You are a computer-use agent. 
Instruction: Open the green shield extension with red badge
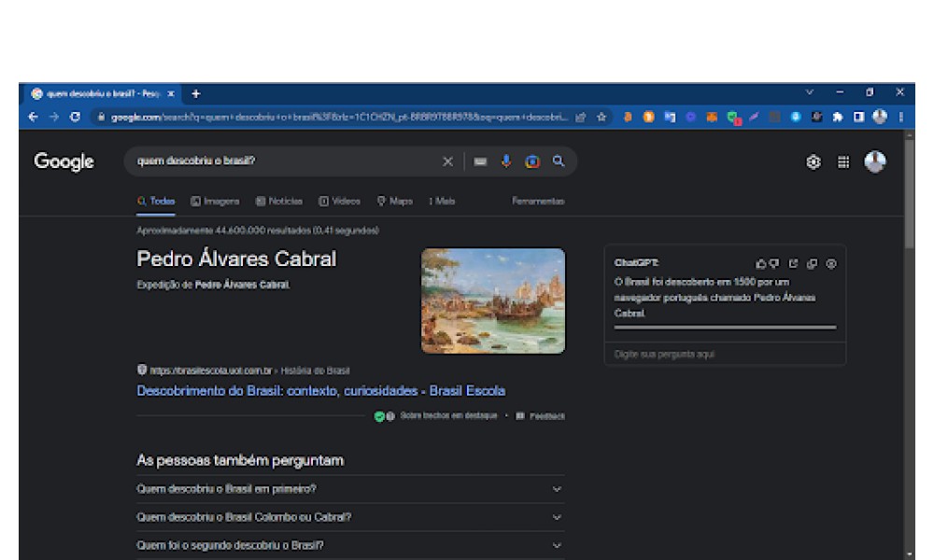(734, 118)
